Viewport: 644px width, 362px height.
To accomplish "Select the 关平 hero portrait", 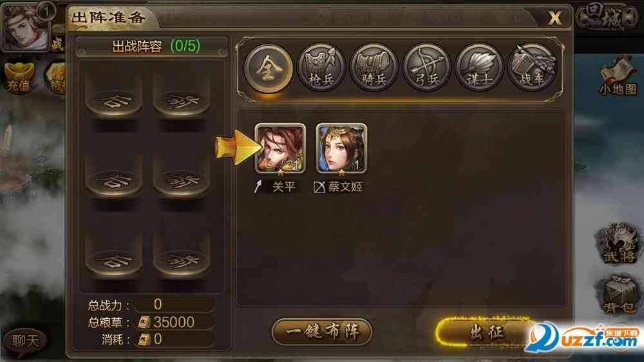I will coord(281,149).
